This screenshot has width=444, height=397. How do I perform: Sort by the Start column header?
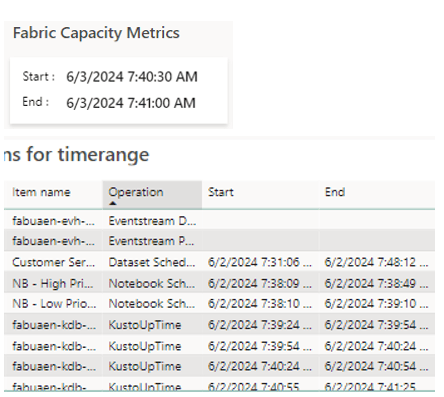221,192
